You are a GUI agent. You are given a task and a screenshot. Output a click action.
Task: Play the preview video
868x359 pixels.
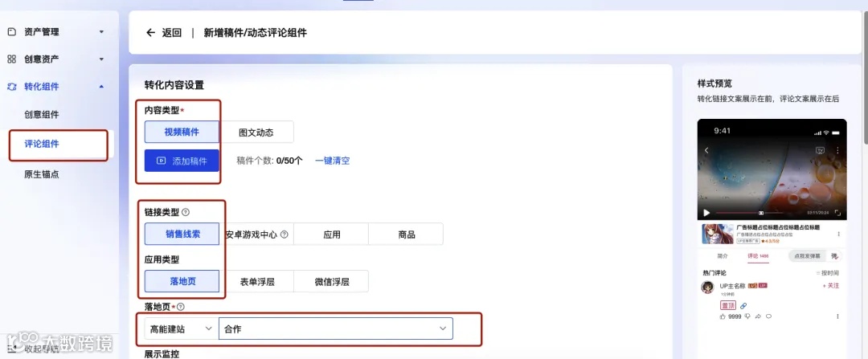click(x=706, y=212)
